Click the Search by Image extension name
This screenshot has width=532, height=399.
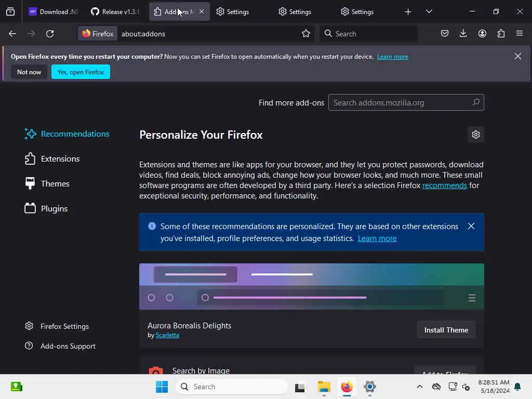tap(201, 370)
